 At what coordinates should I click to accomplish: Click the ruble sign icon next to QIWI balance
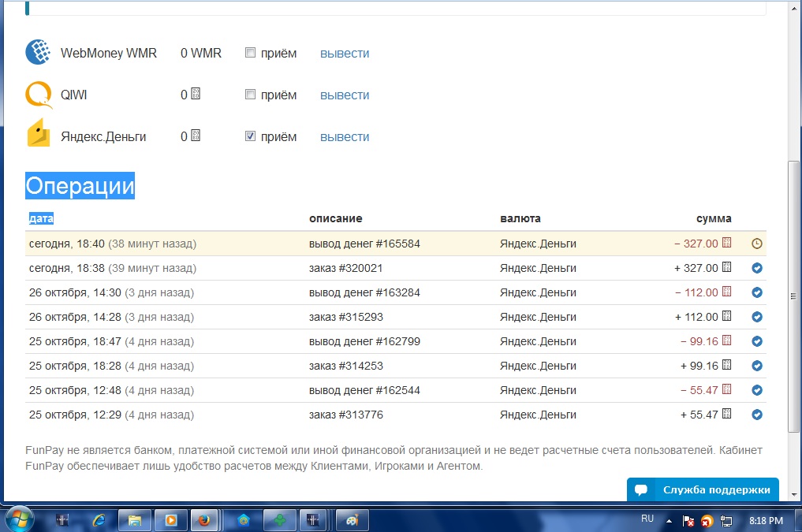[x=196, y=94]
